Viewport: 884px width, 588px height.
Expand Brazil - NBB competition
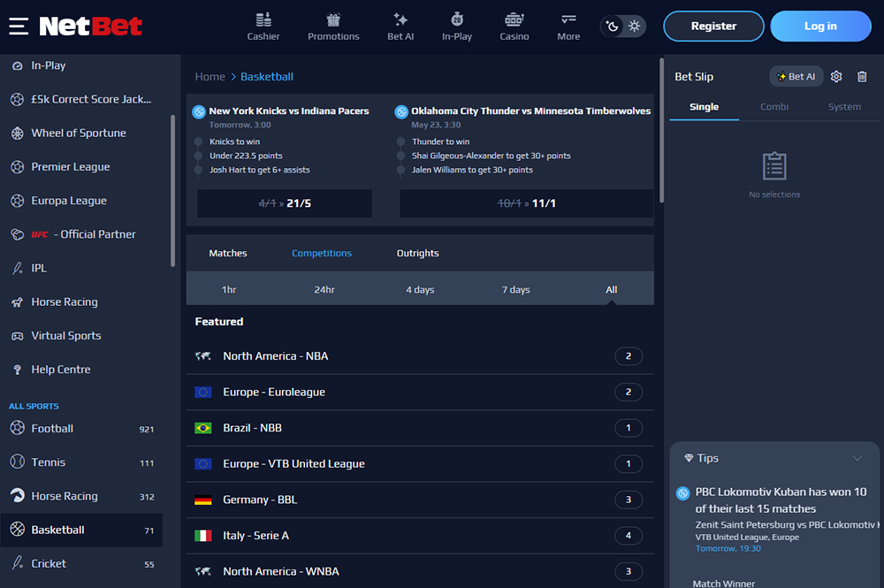pos(420,428)
